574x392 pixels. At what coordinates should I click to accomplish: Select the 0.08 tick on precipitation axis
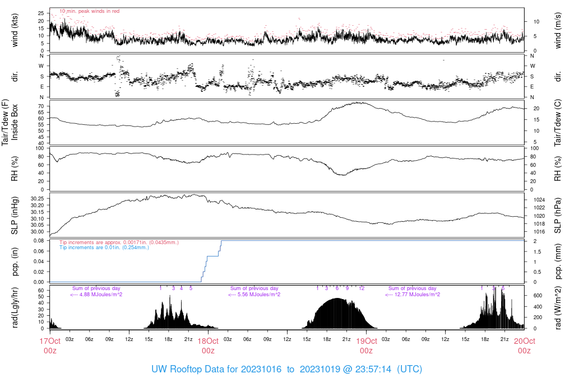pyautogui.click(x=39, y=241)
